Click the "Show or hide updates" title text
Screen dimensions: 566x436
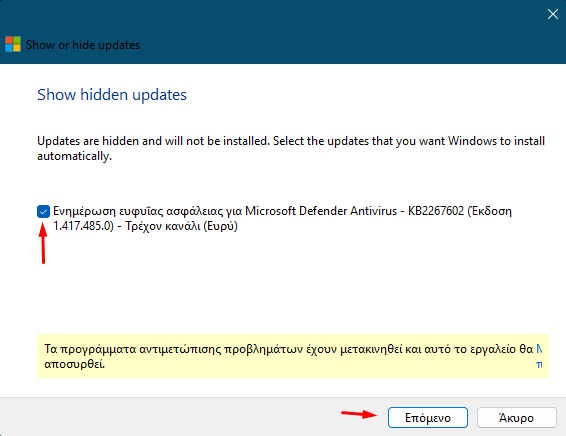pyautogui.click(x=83, y=45)
